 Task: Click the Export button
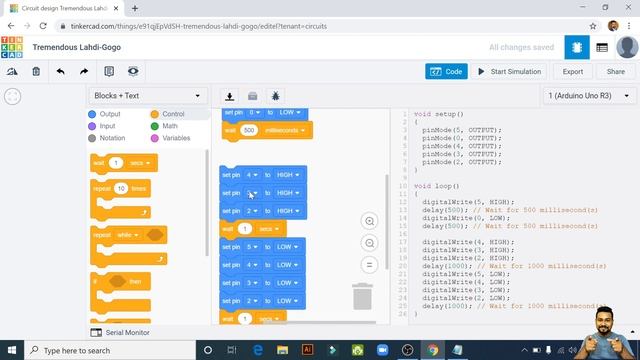coord(573,71)
